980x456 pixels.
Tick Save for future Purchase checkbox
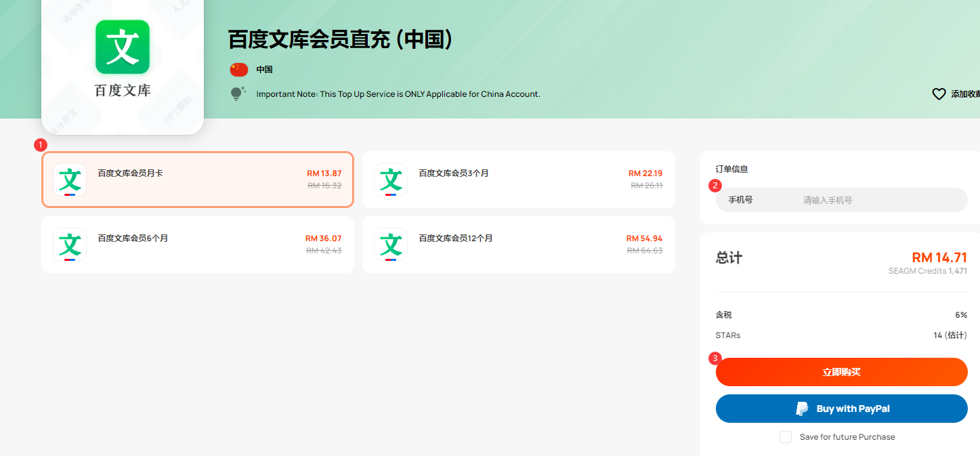click(x=786, y=437)
